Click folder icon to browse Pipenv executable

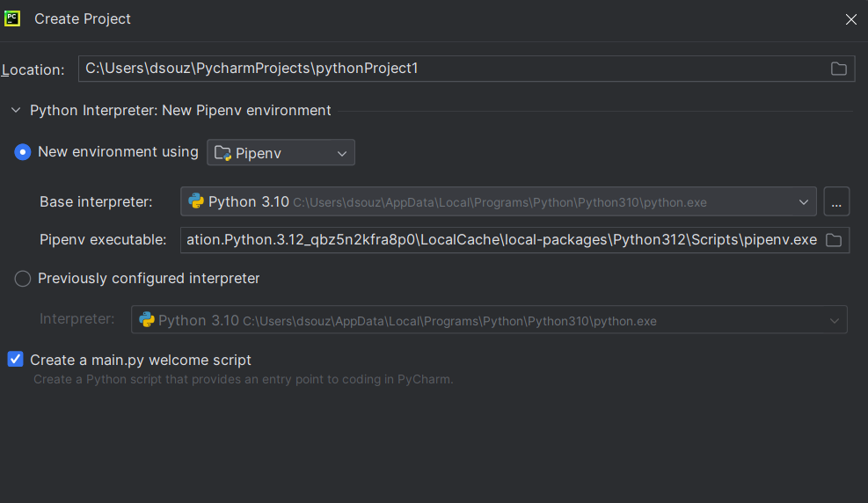(x=834, y=240)
